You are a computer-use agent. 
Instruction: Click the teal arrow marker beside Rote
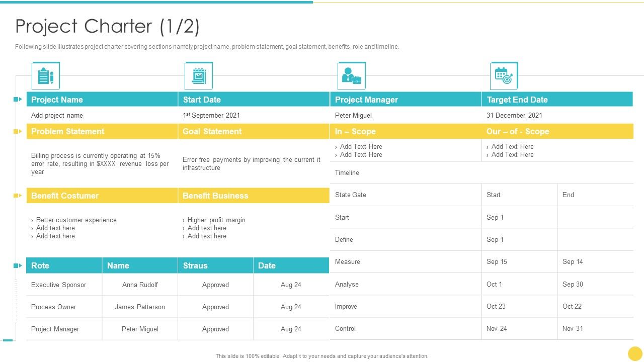point(18,265)
